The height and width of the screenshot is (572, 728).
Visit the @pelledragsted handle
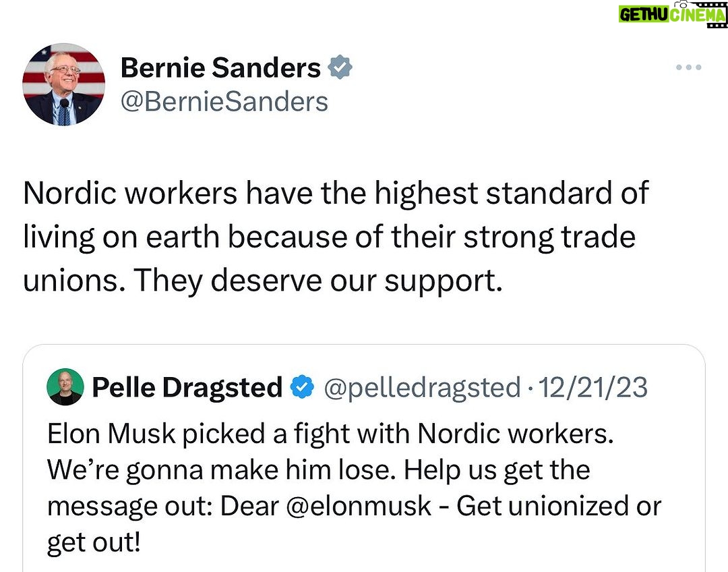coord(423,388)
